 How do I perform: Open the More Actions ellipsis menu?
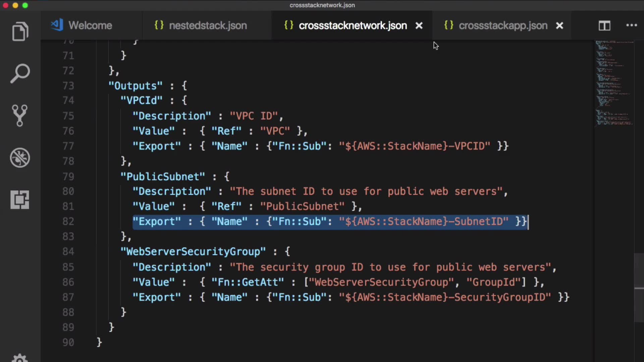click(632, 25)
